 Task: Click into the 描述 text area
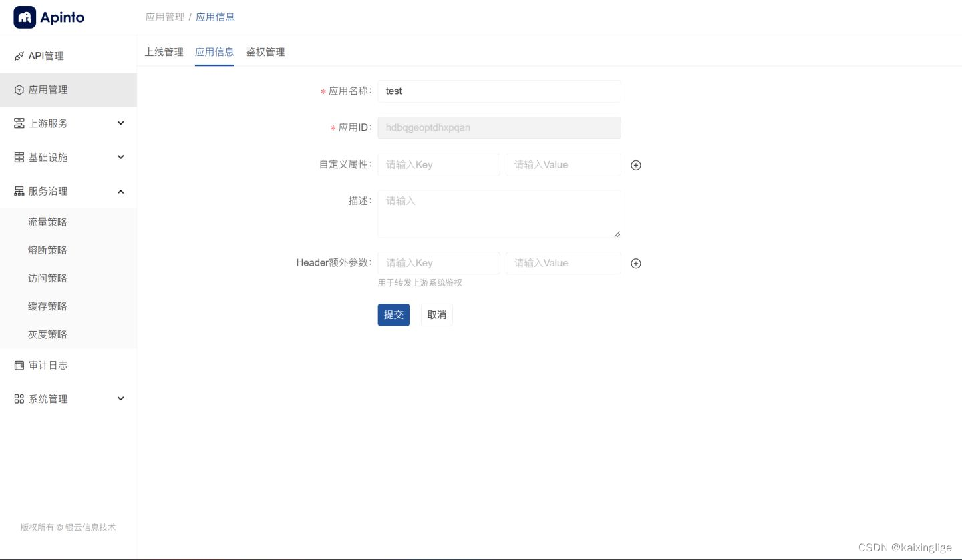point(499,214)
